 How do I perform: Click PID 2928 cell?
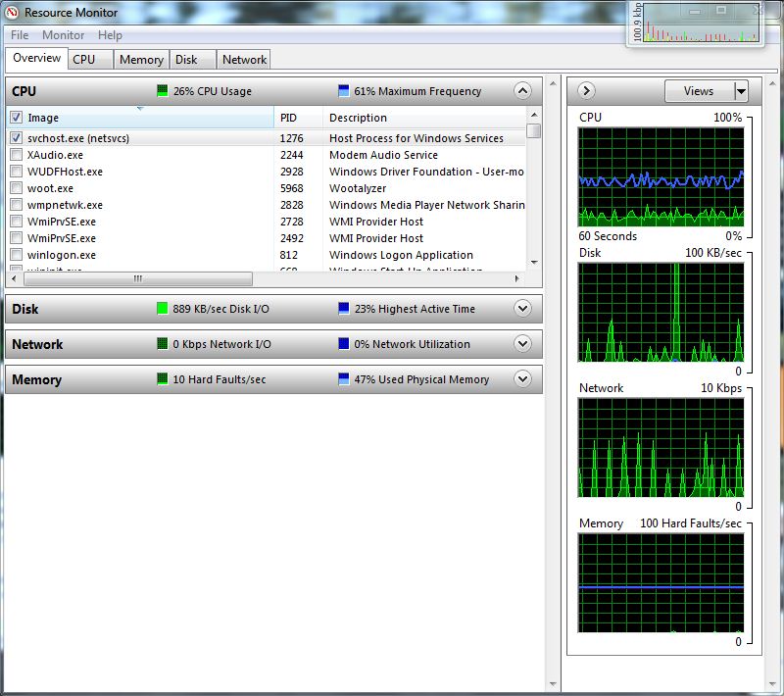click(291, 172)
